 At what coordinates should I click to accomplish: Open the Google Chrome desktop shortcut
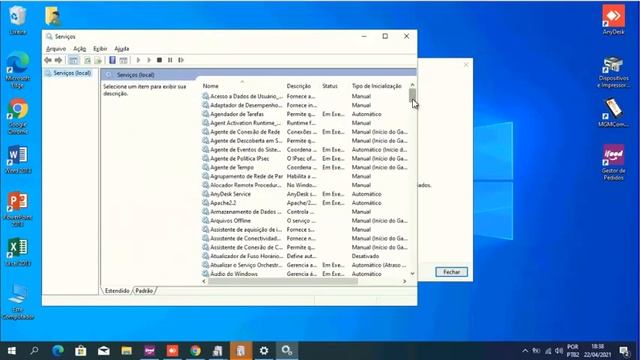[18, 116]
